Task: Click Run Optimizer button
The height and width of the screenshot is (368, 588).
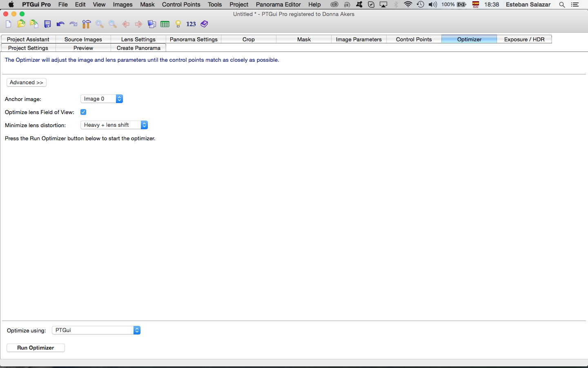Action: pos(36,348)
